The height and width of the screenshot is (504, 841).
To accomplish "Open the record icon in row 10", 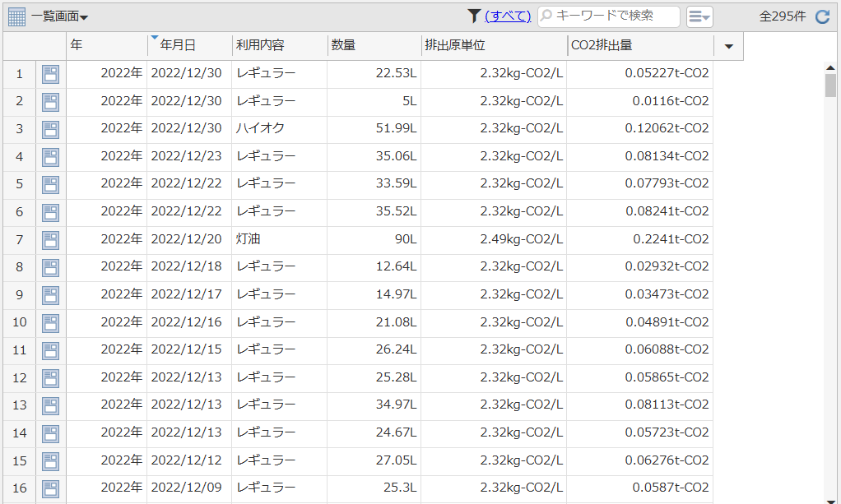I will [x=50, y=322].
